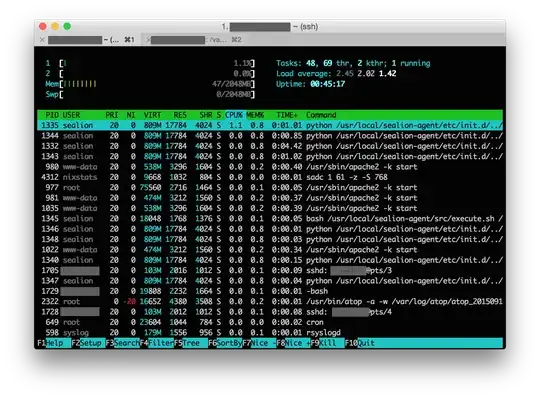Select process row PID 1729 -bash

coord(270,291)
